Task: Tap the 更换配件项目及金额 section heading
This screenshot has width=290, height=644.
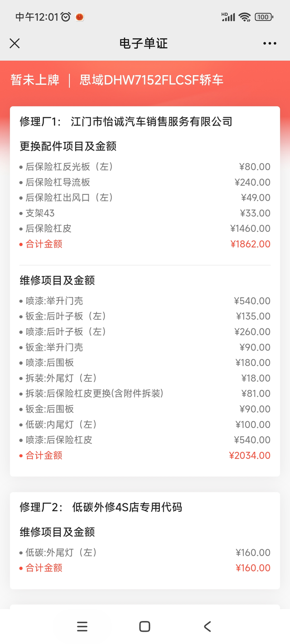Action: [x=68, y=146]
